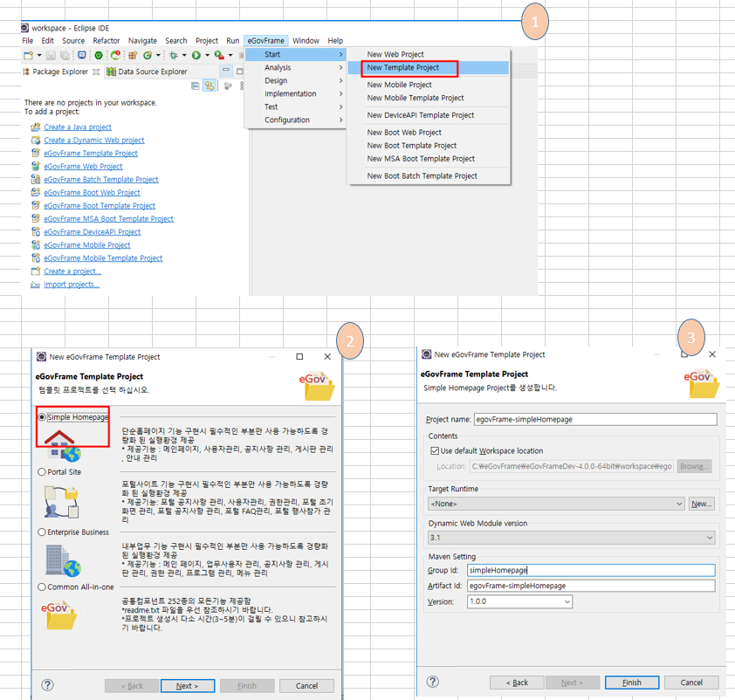Click eGovFrame MSA Boot Template Project link
This screenshot has height=700, width=735.
click(109, 219)
